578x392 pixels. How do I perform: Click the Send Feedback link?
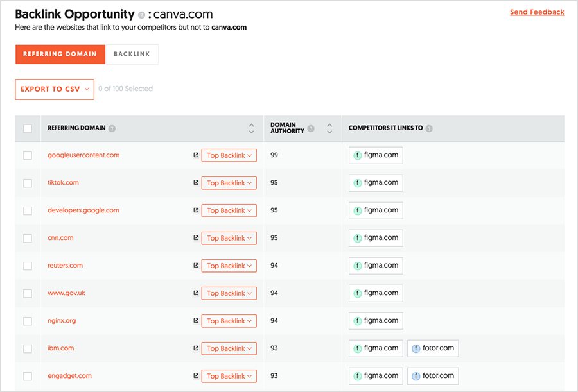(537, 12)
